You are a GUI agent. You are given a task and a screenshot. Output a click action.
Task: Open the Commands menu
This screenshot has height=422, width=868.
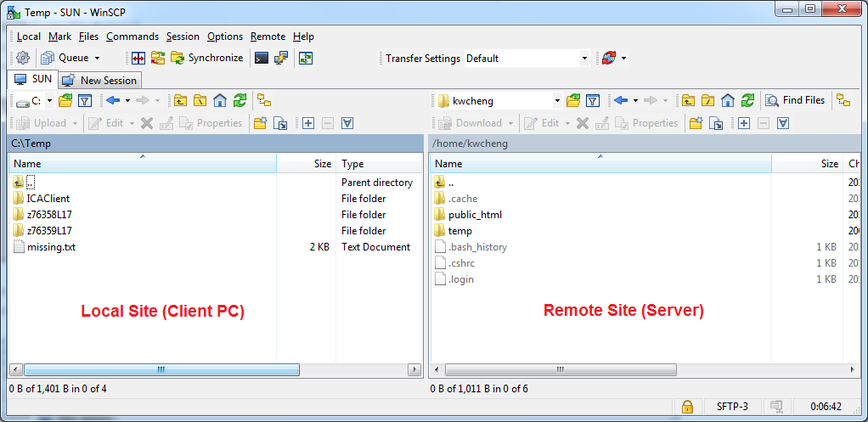click(132, 37)
